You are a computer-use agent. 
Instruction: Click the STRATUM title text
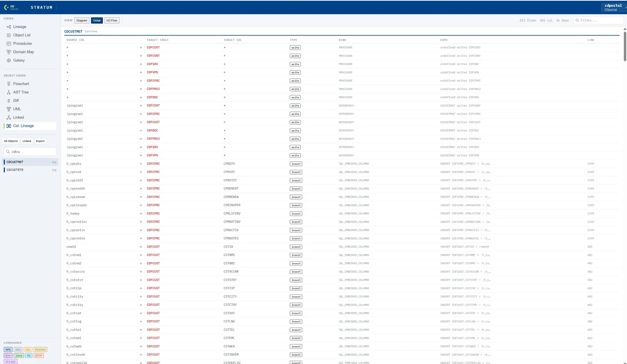[x=42, y=7]
